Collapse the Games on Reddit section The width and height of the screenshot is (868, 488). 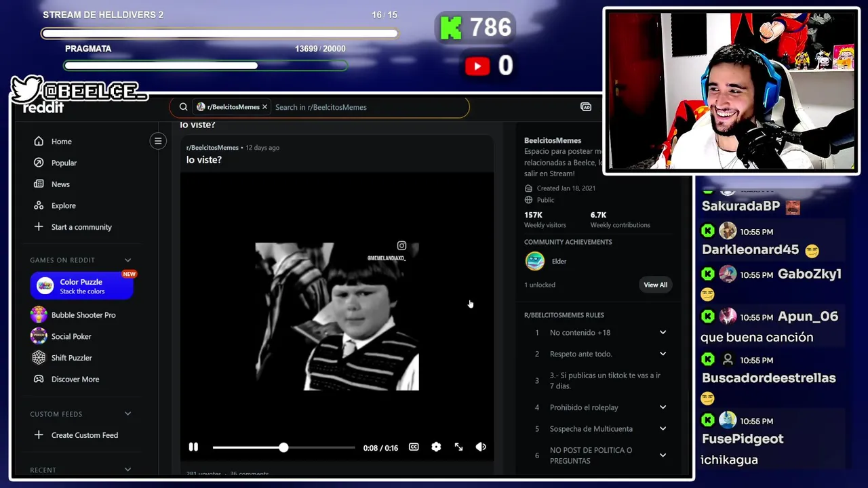(127, 260)
